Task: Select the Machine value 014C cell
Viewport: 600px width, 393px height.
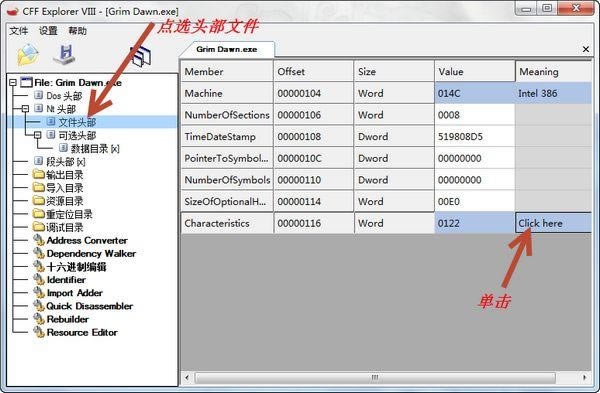Action: pyautogui.click(x=474, y=93)
